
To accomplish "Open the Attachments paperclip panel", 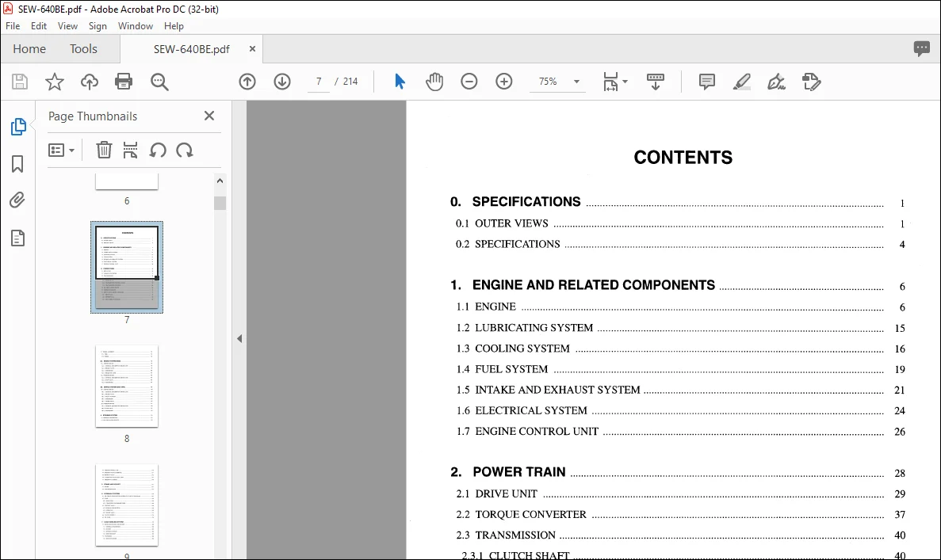I will click(17, 200).
